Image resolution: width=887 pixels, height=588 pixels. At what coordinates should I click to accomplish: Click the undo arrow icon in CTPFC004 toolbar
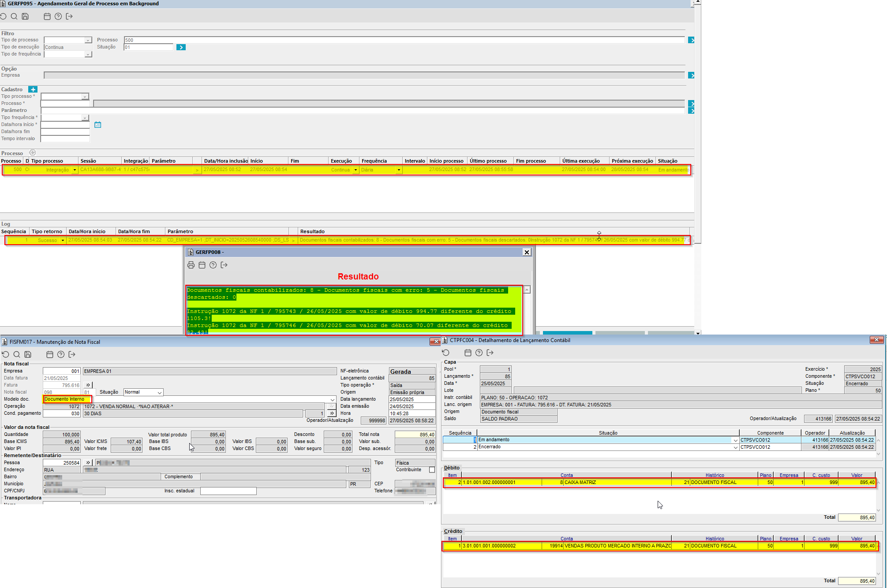(446, 353)
